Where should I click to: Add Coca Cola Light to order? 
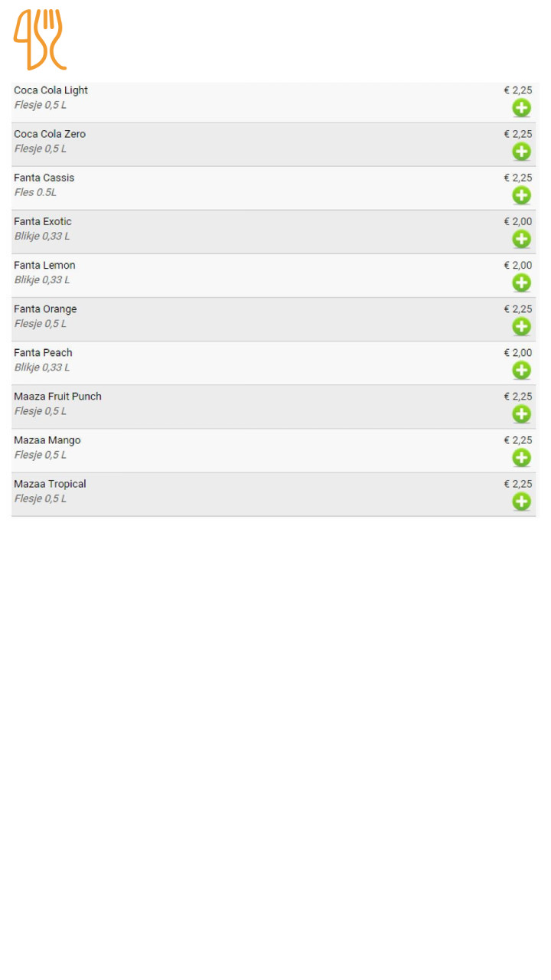click(521, 108)
